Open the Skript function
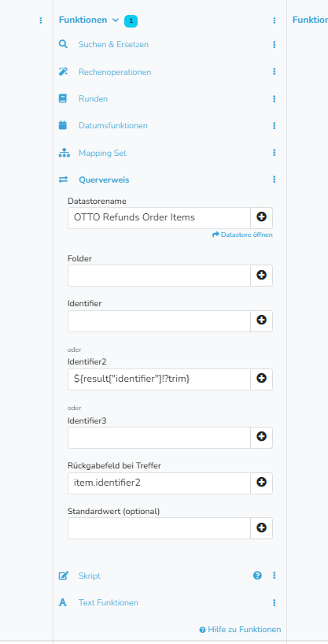 click(x=90, y=576)
